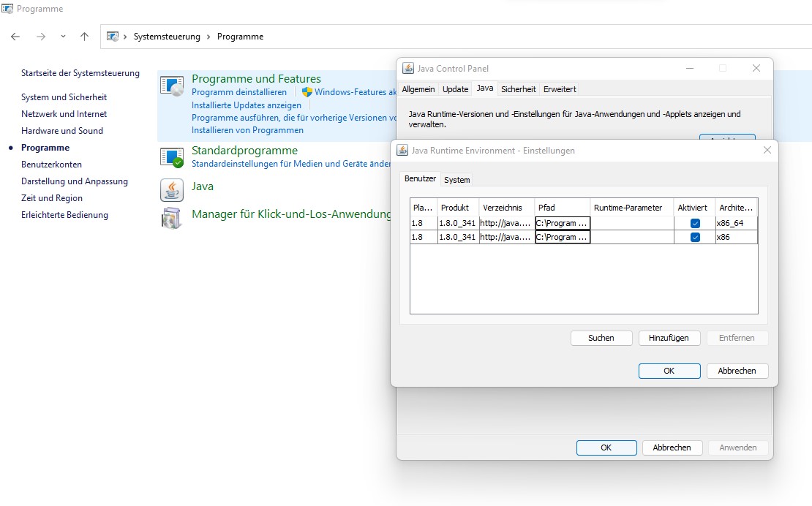The width and height of the screenshot is (812, 506).
Task: Expand the Systemsteuerung breadcrumb chevron
Action: coord(126,37)
